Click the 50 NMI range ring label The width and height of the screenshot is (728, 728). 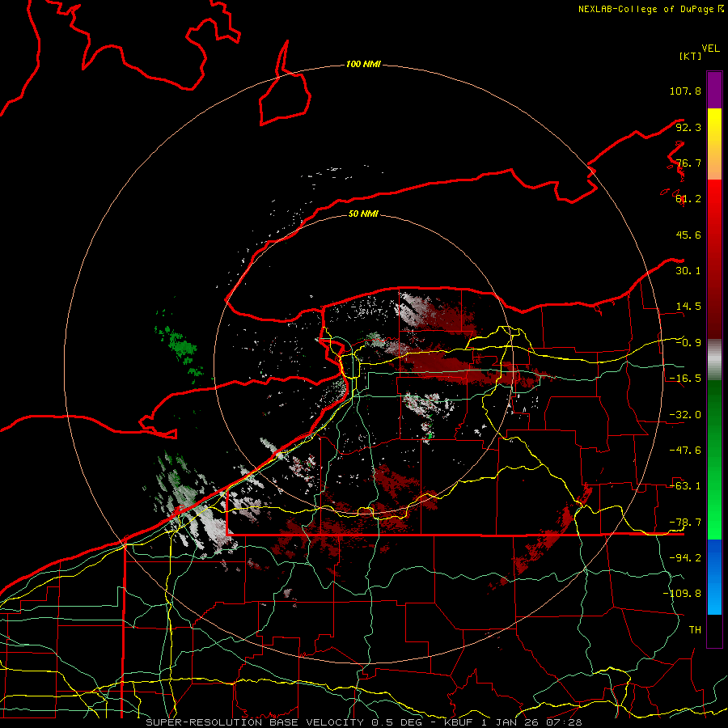click(x=363, y=214)
